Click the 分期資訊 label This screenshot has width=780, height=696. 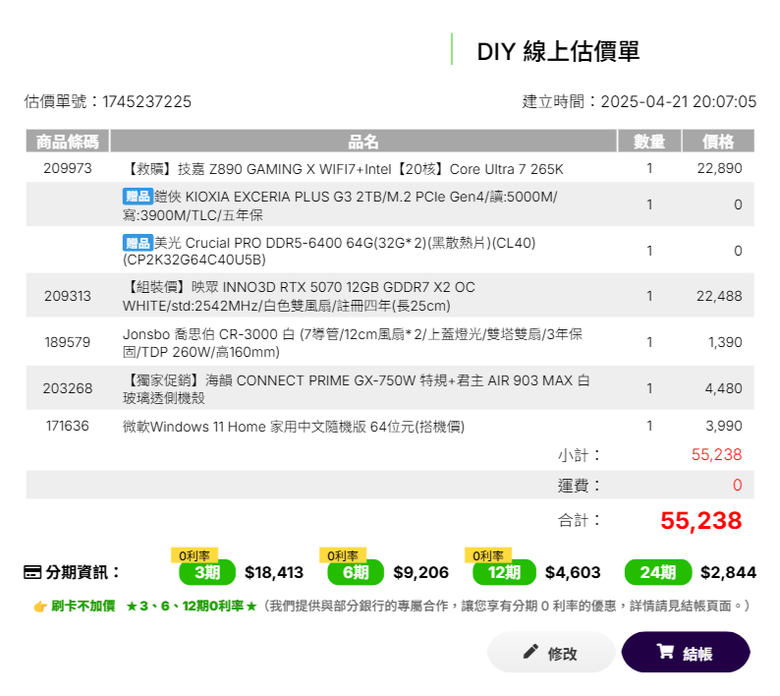pos(83,572)
